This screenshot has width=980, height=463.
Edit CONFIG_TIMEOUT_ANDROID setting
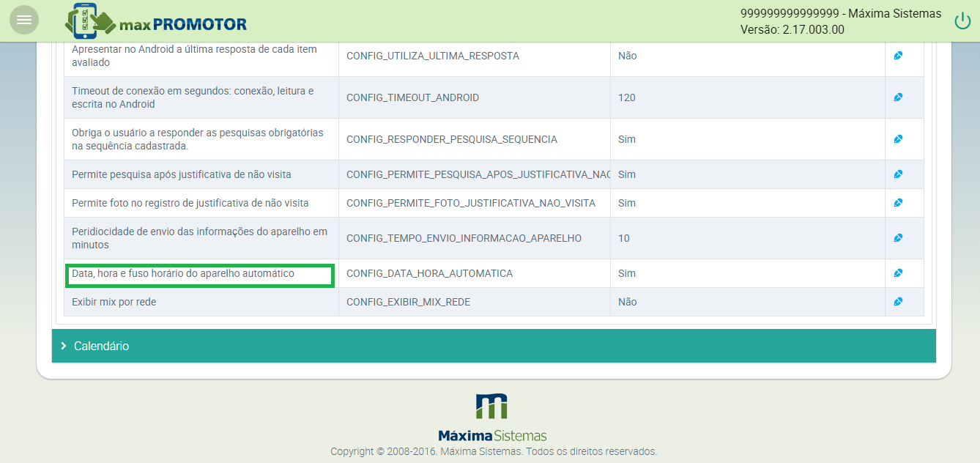898,97
